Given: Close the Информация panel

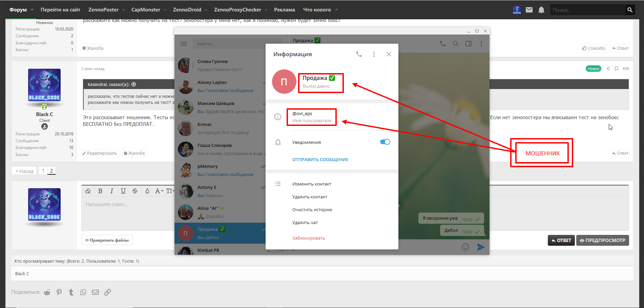Looking at the screenshot, I should [x=389, y=54].
